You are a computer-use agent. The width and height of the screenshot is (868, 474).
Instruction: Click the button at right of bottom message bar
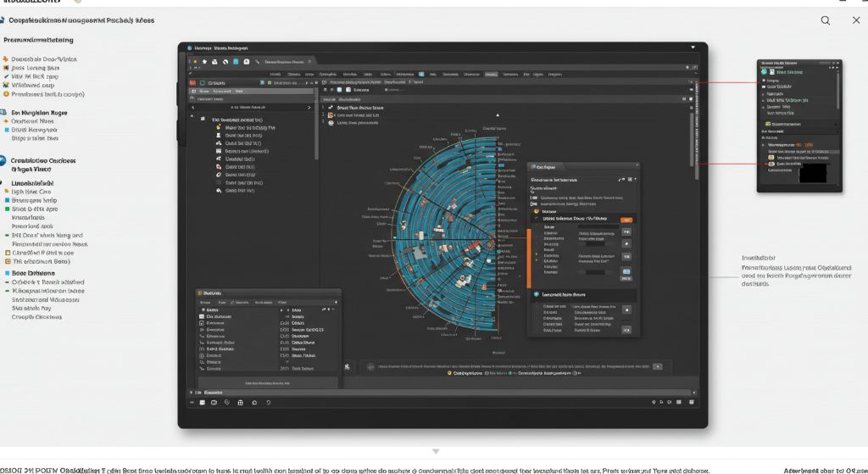pos(656,366)
